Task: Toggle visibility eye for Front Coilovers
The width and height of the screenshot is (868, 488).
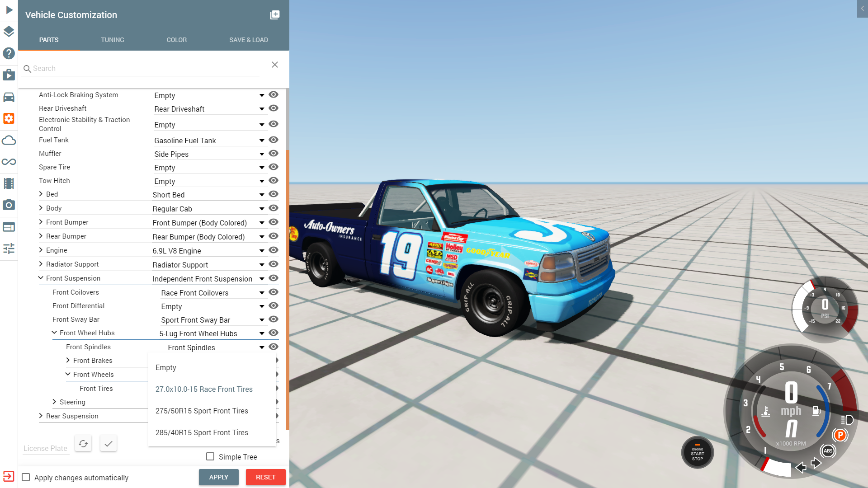Action: tap(274, 292)
